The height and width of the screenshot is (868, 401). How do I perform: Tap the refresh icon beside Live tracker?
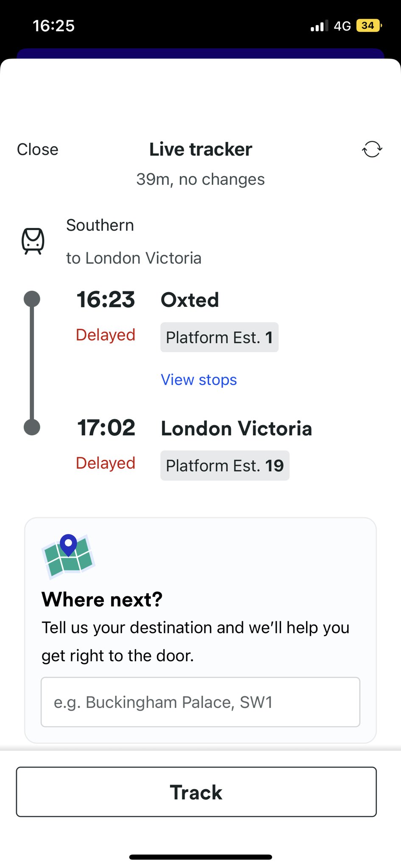372,149
